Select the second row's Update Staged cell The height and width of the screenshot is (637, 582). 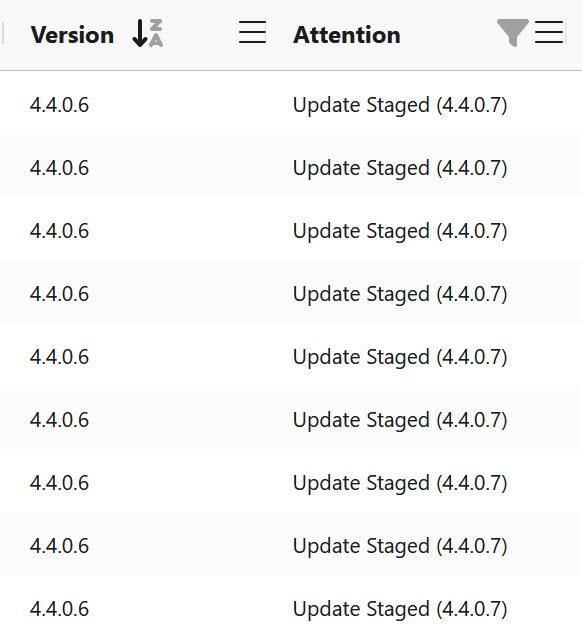[x=400, y=169]
